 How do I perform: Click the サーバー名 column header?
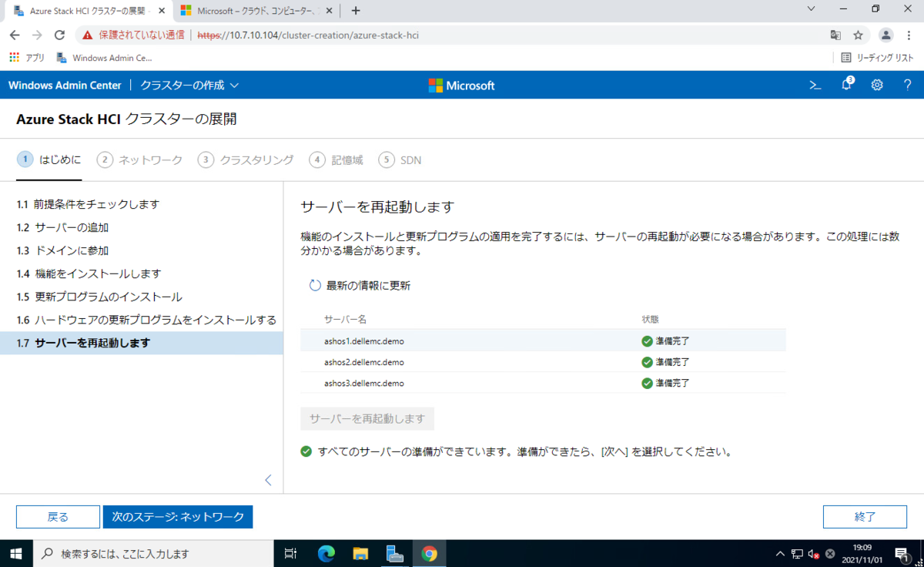click(345, 319)
